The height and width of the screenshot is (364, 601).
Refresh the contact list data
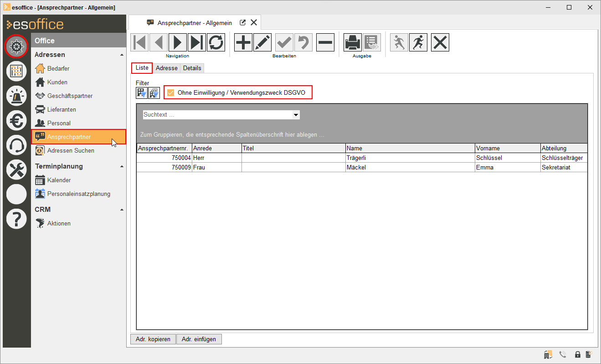[x=216, y=42]
